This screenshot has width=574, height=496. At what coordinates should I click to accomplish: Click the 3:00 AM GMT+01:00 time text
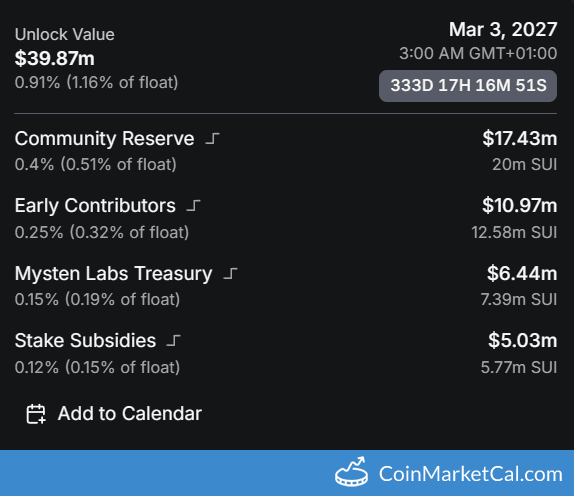pyautogui.click(x=478, y=53)
